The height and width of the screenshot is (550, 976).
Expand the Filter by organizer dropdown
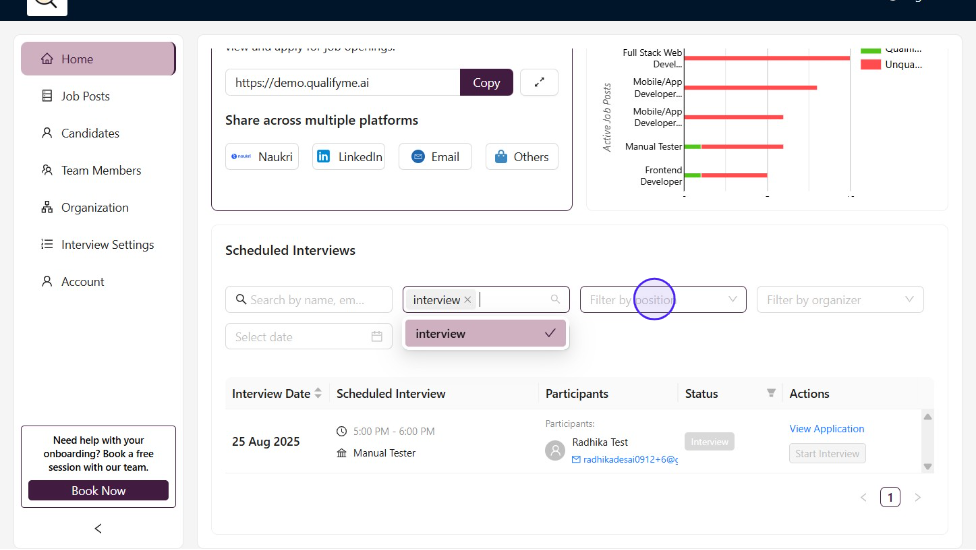tap(909, 300)
